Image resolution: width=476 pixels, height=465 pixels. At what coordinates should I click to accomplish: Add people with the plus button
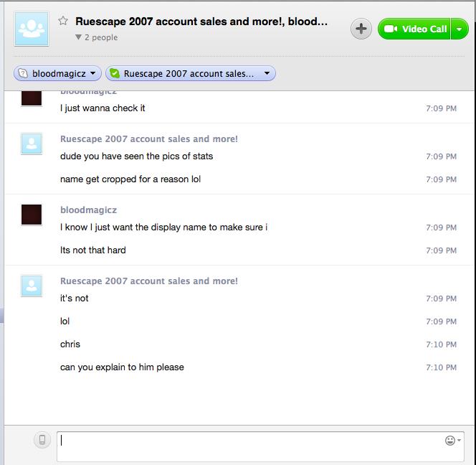pyautogui.click(x=361, y=29)
